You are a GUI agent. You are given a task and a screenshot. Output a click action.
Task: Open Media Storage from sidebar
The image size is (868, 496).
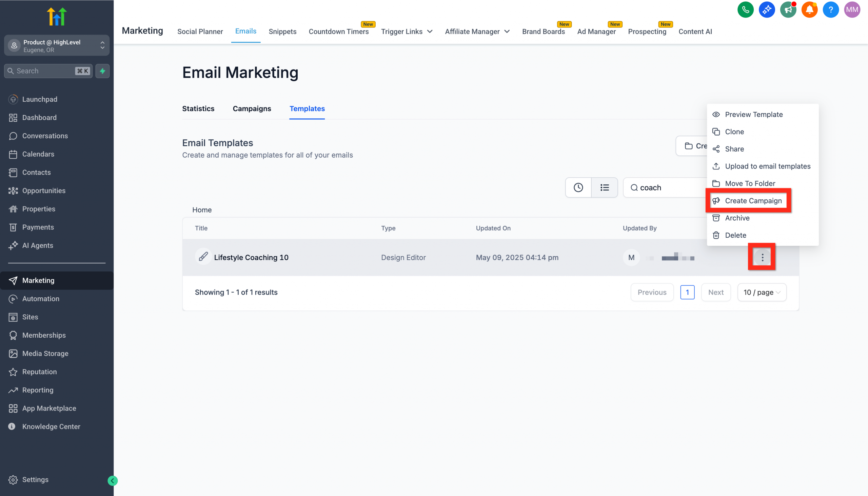coord(45,354)
